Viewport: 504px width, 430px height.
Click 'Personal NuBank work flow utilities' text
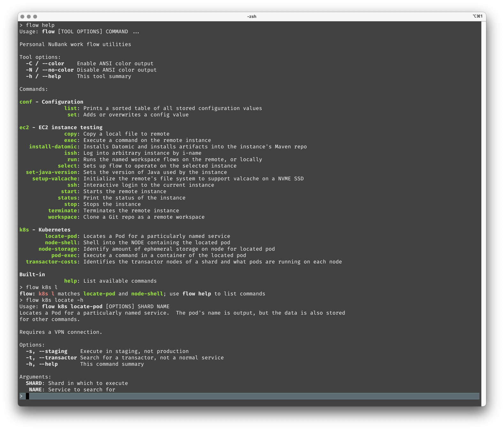tap(75, 44)
